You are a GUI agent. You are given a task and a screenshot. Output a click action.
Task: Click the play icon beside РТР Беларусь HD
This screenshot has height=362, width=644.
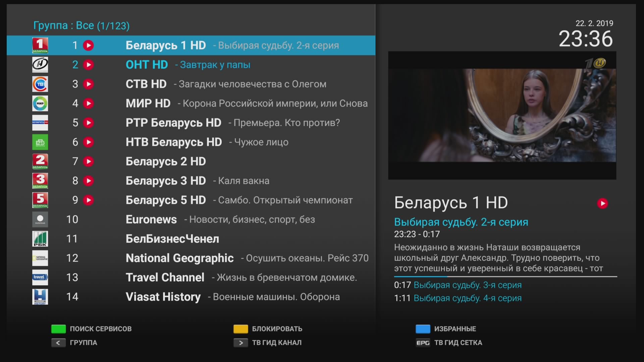click(x=89, y=123)
